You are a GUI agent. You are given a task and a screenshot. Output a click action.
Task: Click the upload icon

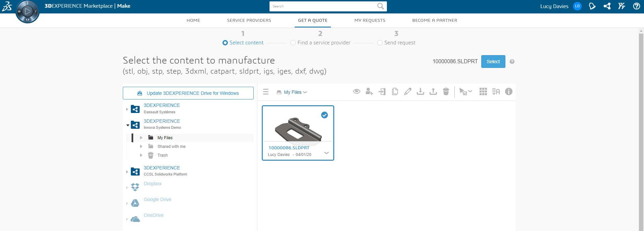coord(433,91)
